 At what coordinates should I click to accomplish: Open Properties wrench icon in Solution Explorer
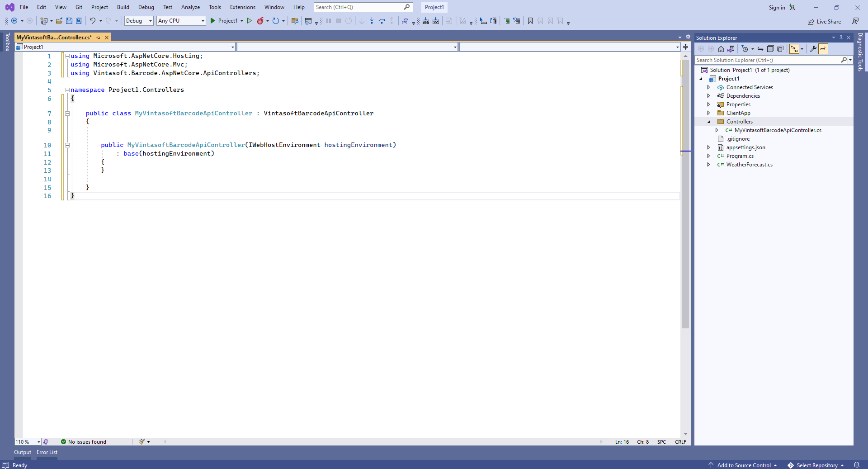click(813, 49)
